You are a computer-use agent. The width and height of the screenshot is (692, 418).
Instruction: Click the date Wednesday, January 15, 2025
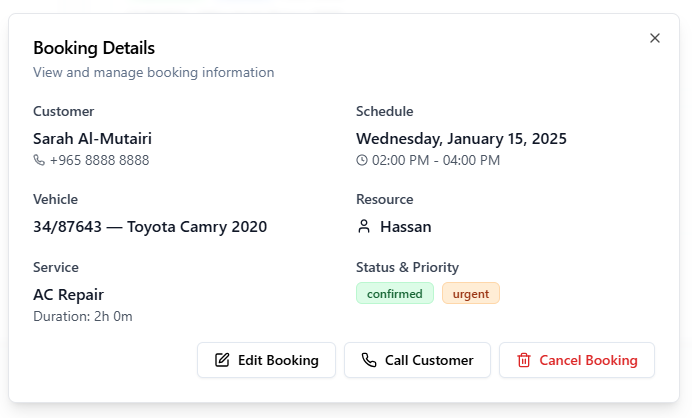461,139
